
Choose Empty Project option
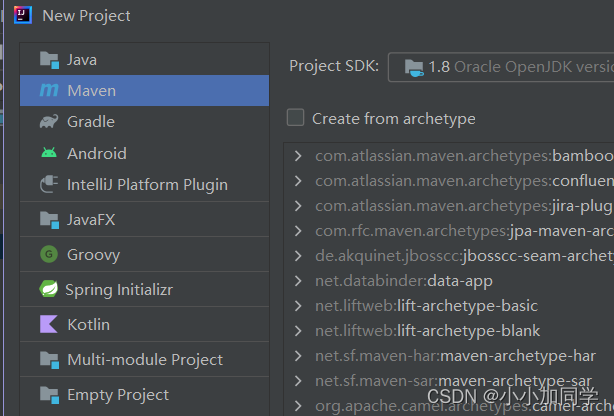[144, 394]
